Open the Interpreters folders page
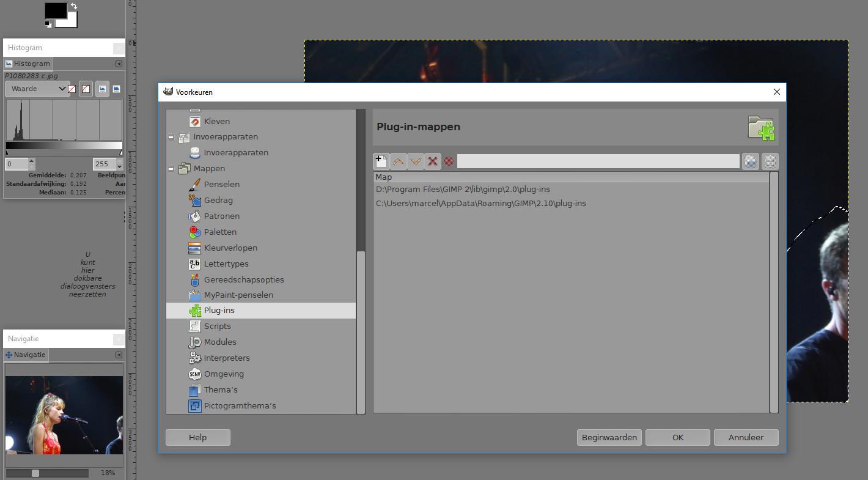 227,358
